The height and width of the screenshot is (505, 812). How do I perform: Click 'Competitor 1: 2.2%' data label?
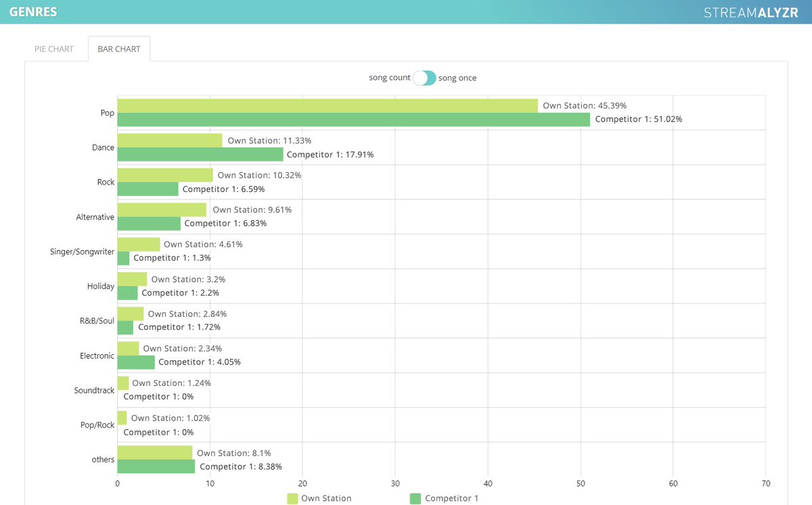point(181,293)
